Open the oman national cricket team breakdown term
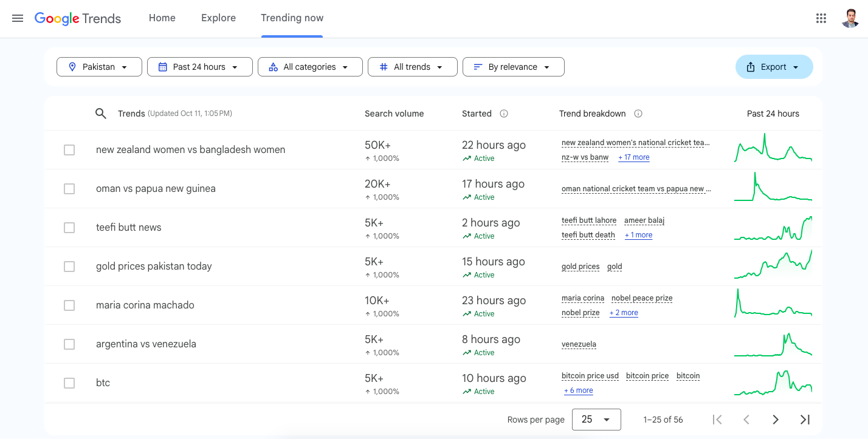The width and height of the screenshot is (868, 439). click(x=636, y=189)
